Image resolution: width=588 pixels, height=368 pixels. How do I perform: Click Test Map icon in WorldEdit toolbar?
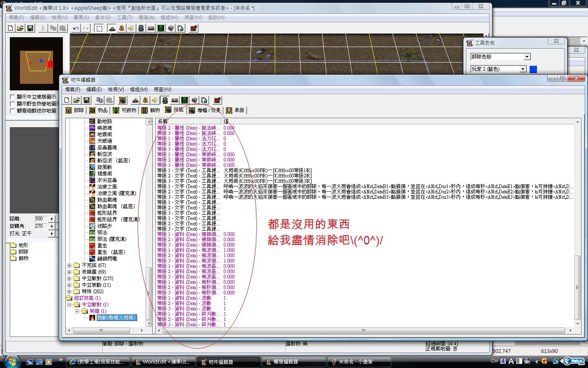[x=194, y=28]
